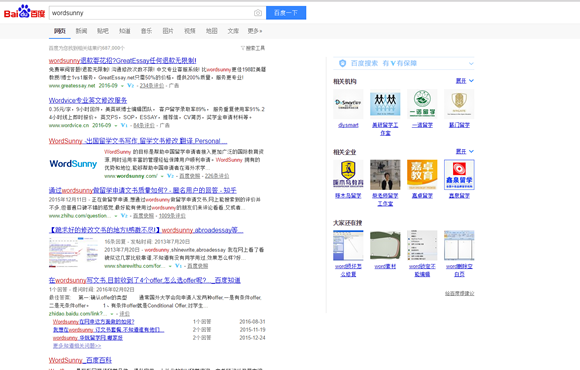Expand the 百度搜索 有V有保障 banner chevron
Image resolution: width=580 pixels, height=370 pixels.
coord(471,63)
